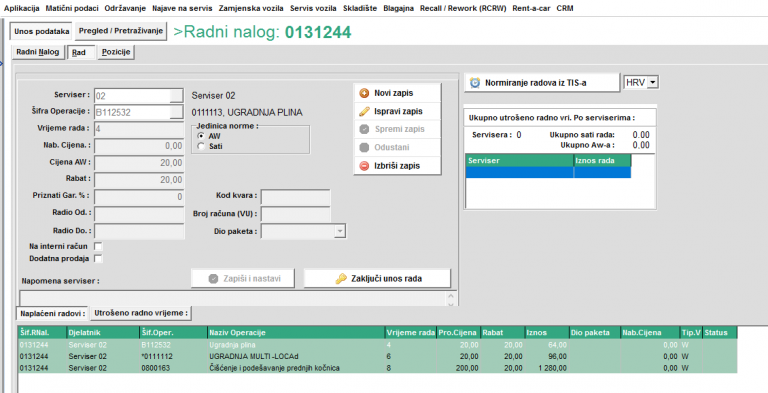Screen dimensions: 768x393
Task: Toggle Na interni račun checkbox
Action: [98, 246]
